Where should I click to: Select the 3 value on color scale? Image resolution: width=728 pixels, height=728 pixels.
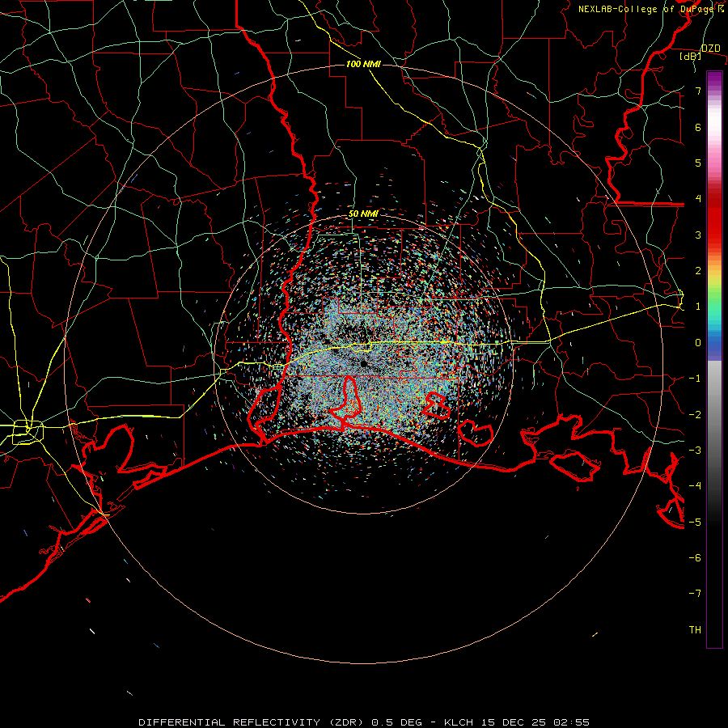point(698,235)
